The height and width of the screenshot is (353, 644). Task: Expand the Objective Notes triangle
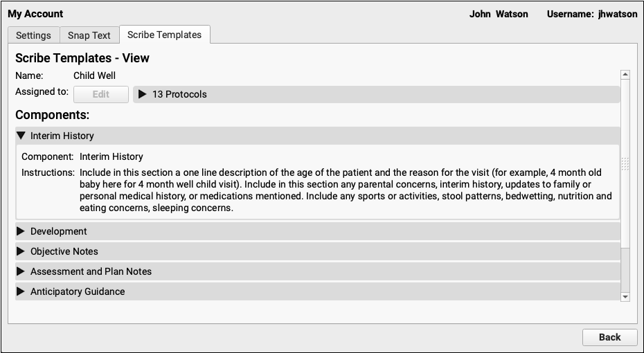21,251
